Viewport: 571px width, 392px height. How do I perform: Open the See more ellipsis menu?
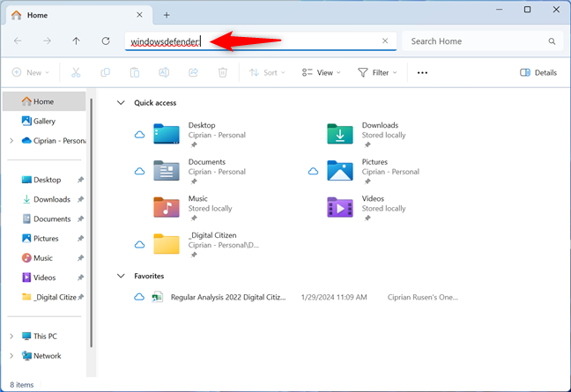pos(422,72)
